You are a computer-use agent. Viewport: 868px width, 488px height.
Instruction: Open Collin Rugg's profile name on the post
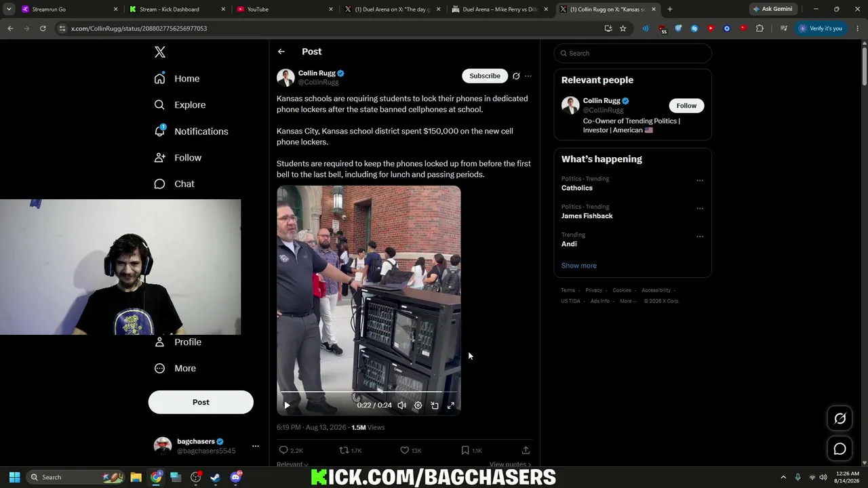point(317,73)
